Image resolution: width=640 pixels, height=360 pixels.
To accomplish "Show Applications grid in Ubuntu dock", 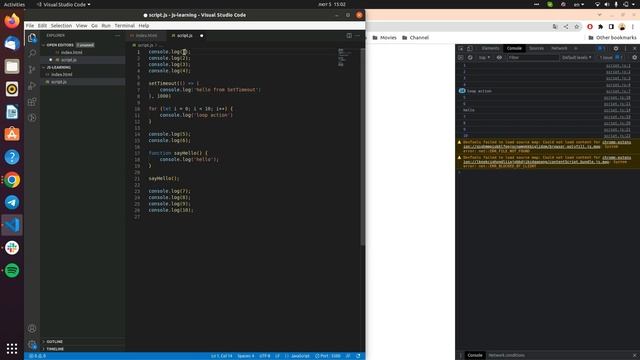I will click(12, 348).
